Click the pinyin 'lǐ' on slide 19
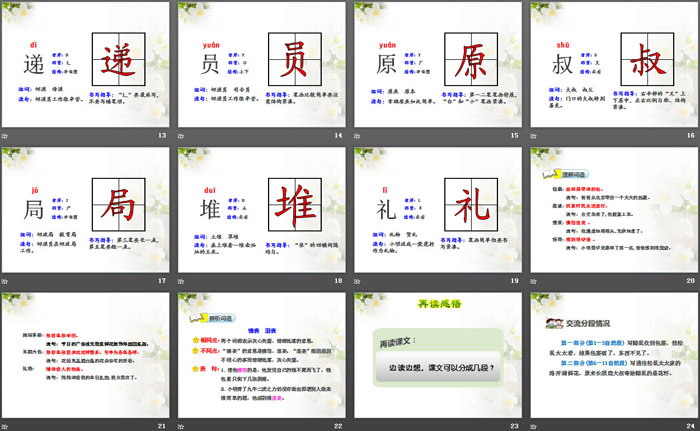 [385, 190]
